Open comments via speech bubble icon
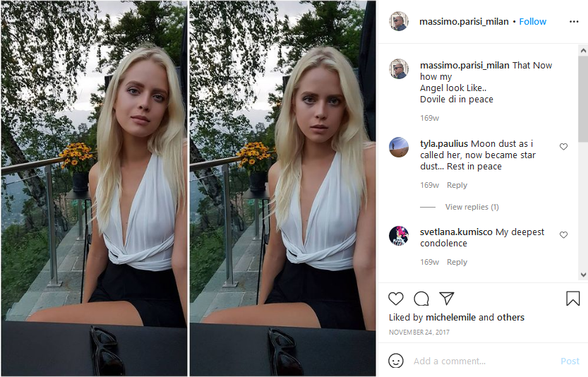 [421, 299]
